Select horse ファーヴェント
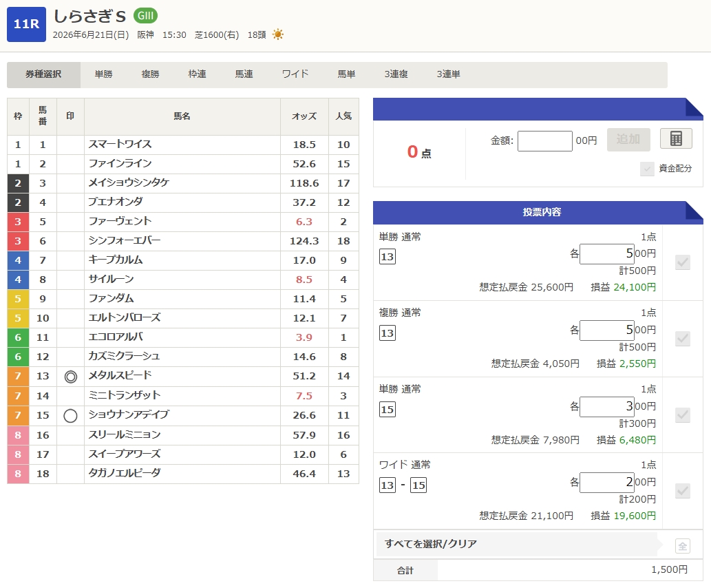 click(120, 222)
